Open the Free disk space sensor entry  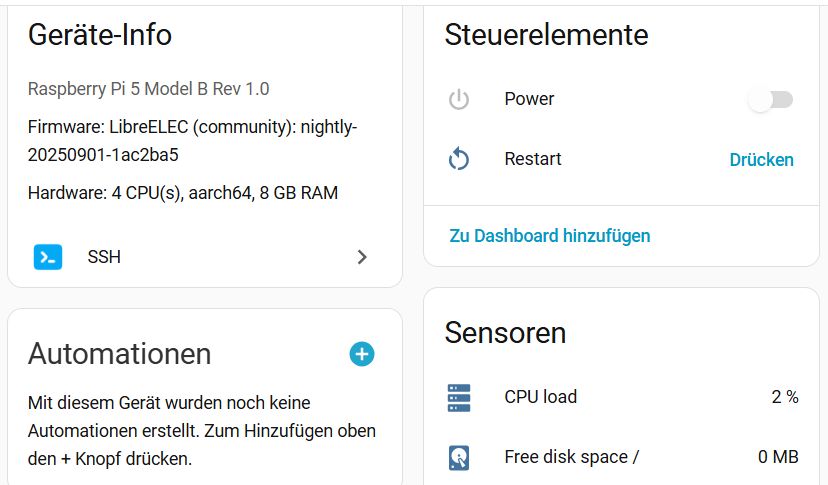click(x=622, y=457)
